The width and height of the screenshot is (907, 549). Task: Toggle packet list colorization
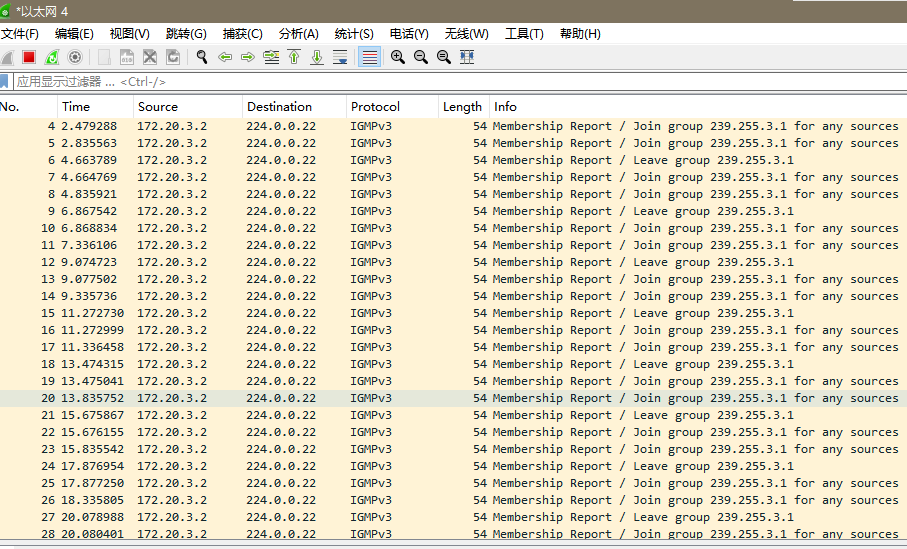(369, 57)
